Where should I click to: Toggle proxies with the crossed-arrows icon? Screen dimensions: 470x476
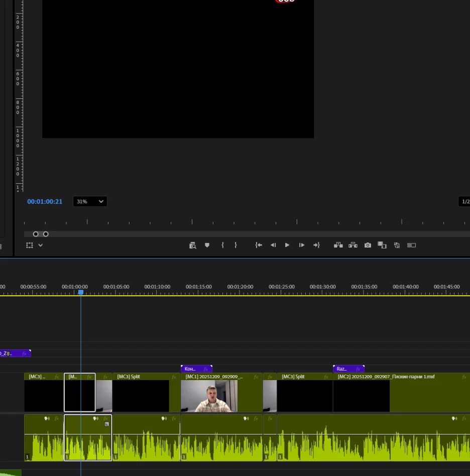point(397,245)
